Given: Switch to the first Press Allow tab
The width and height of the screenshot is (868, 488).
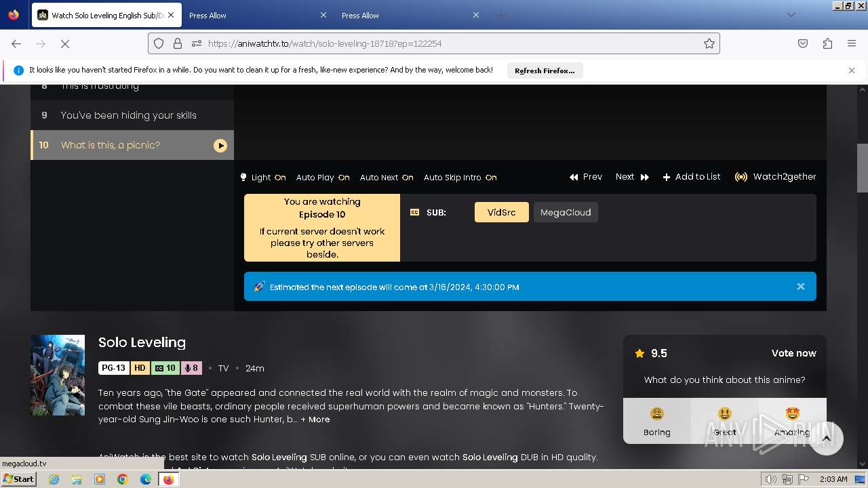Looking at the screenshot, I should pyautogui.click(x=258, y=15).
